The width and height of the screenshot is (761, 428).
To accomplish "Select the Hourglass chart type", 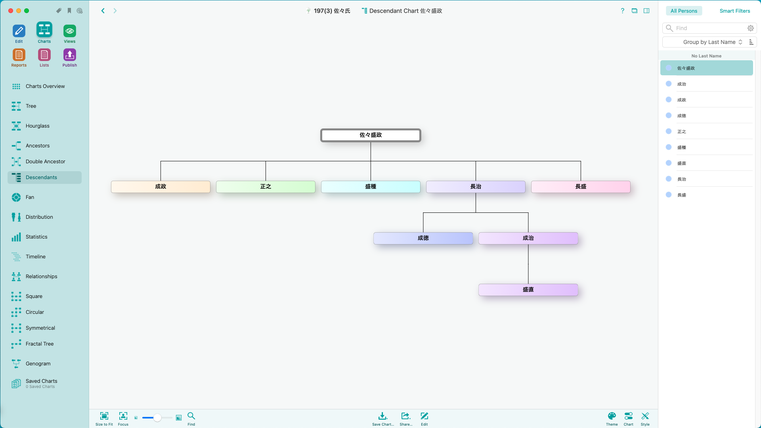I will pyautogui.click(x=45, y=126).
